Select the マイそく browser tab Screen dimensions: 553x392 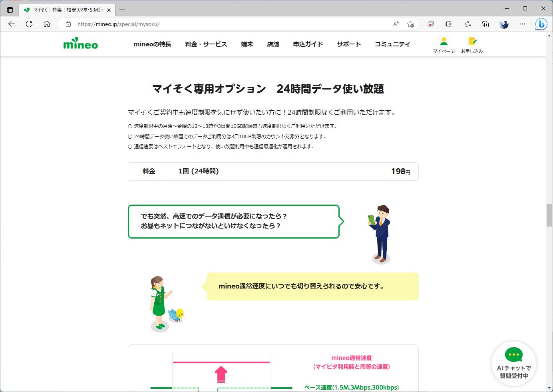(x=67, y=10)
